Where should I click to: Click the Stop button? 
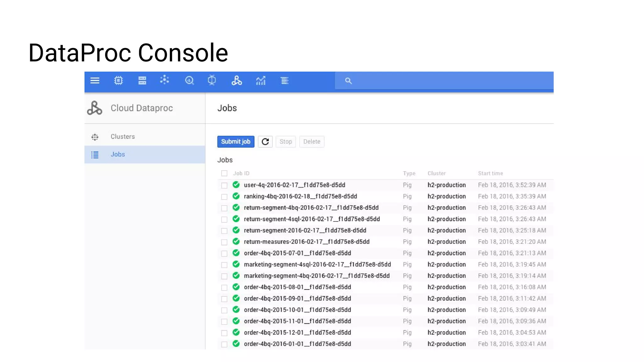click(286, 142)
